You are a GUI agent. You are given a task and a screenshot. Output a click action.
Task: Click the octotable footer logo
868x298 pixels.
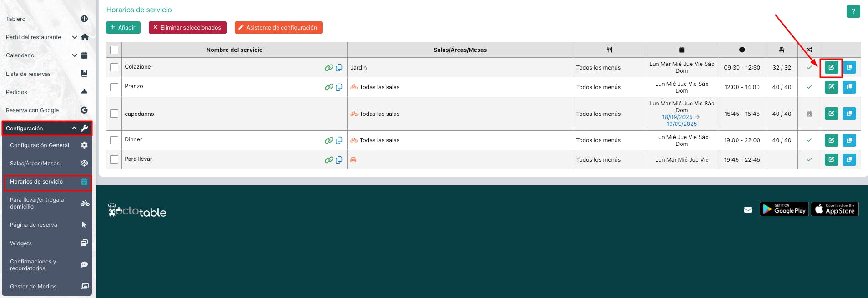(137, 210)
